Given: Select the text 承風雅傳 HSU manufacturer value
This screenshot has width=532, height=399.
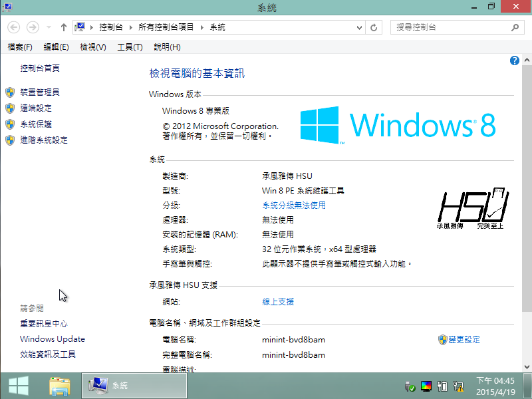Looking at the screenshot, I should [x=287, y=176].
